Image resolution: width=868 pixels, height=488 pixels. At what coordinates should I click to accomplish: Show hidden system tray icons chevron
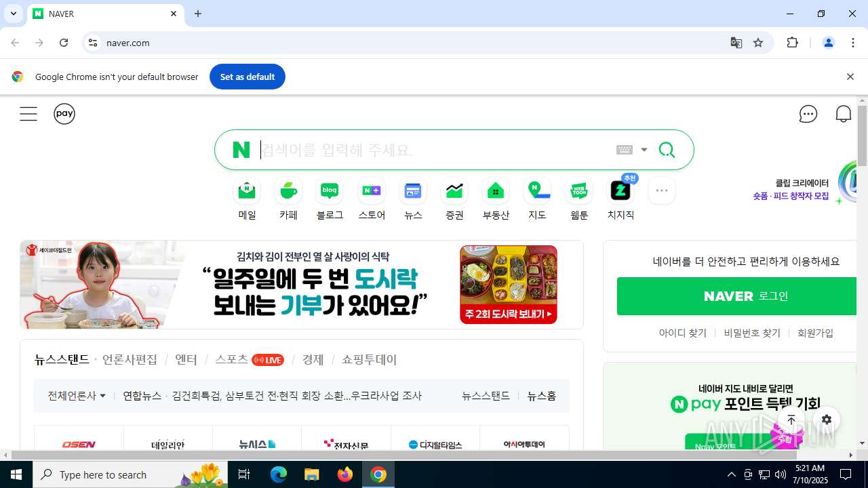point(731,474)
